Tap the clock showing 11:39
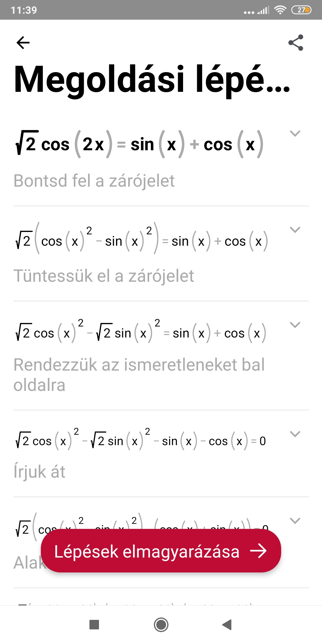 click(24, 10)
